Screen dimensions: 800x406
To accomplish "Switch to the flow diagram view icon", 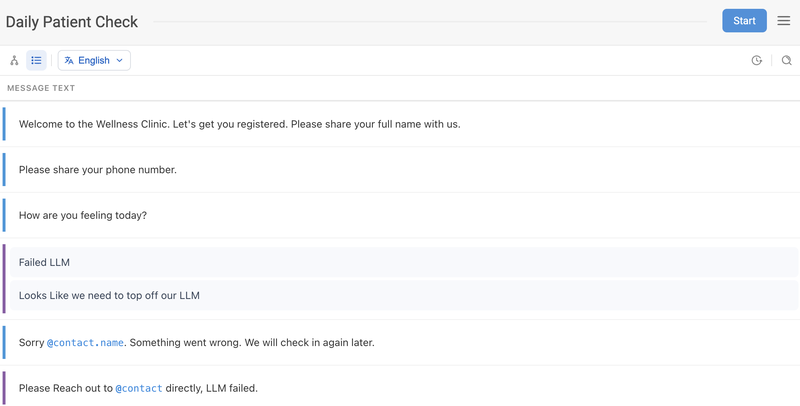I will (x=14, y=61).
